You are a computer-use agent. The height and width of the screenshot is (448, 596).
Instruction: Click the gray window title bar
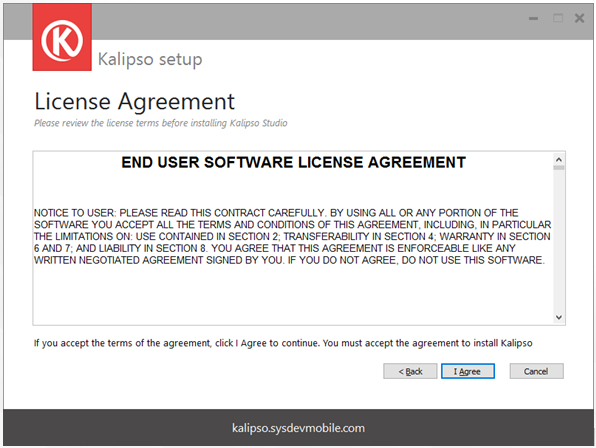[x=304, y=21]
